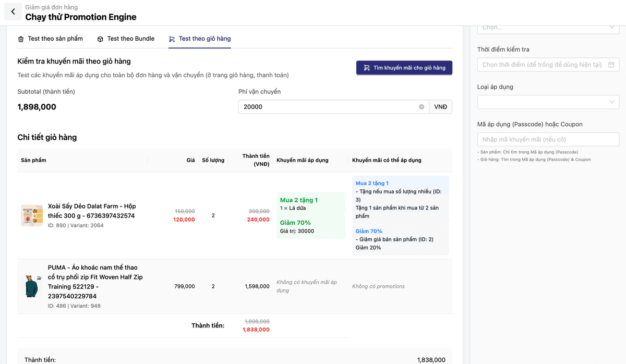Click the trash icon of product tab

click(x=21, y=39)
